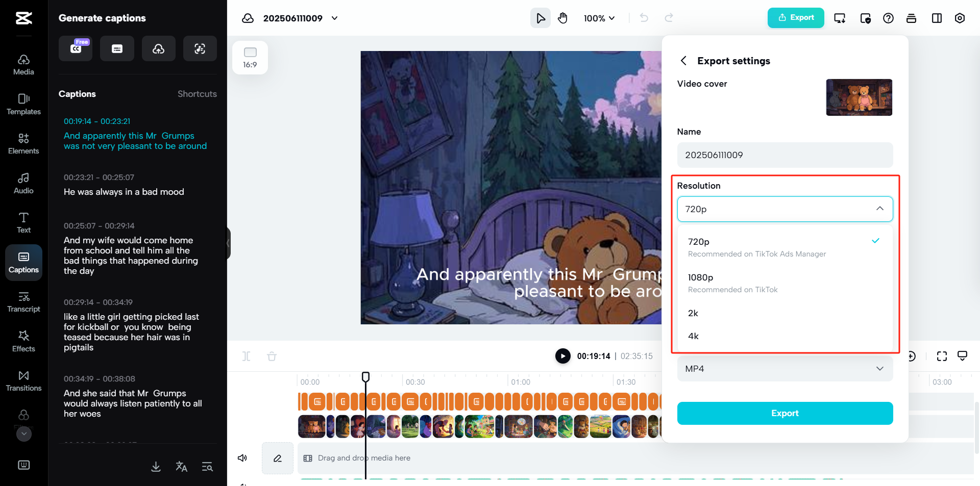Open the Transcript panel
980x486 pixels.
(23, 302)
